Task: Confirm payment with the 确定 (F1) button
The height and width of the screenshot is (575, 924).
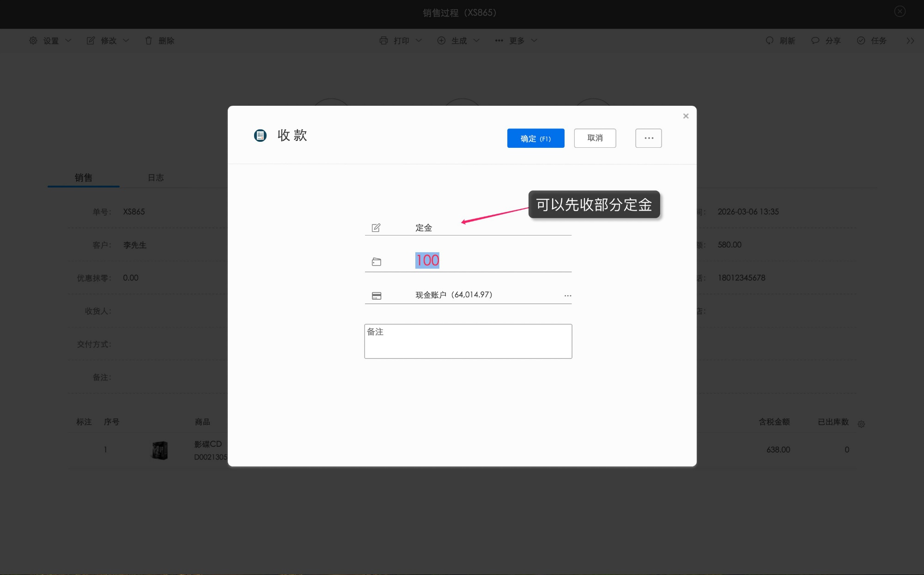Action: coord(535,138)
